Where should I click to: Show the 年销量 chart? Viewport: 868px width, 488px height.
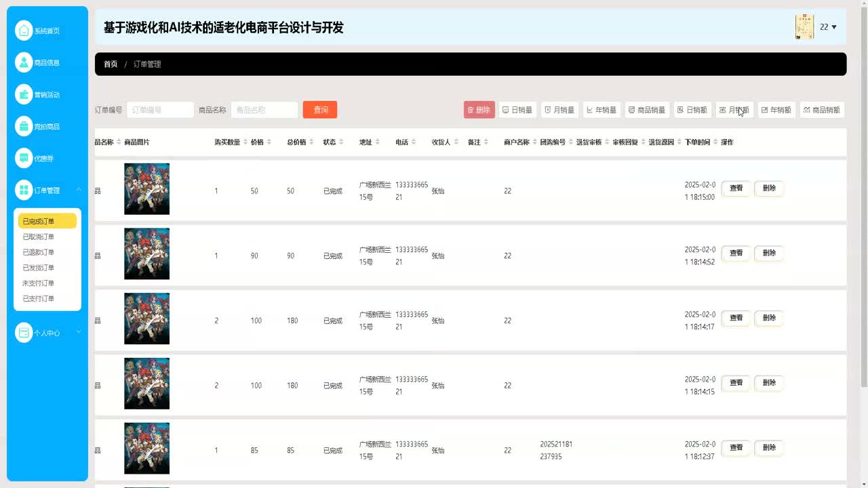pyautogui.click(x=602, y=110)
